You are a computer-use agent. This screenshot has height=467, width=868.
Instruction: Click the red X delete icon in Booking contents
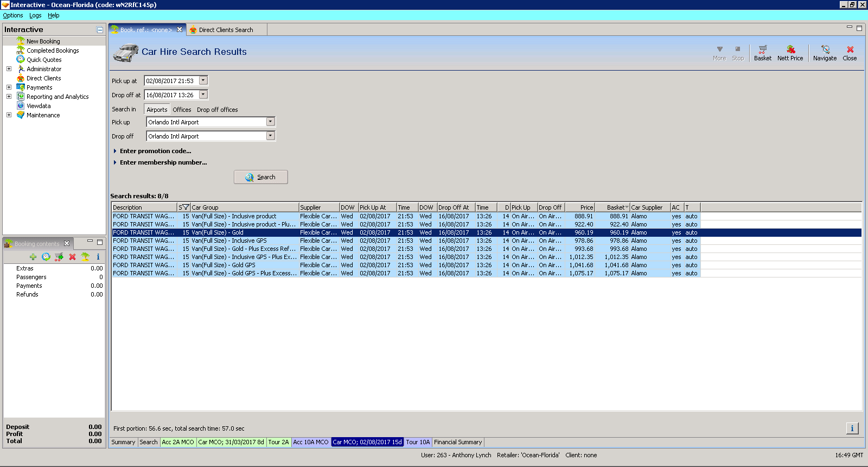pos(72,257)
